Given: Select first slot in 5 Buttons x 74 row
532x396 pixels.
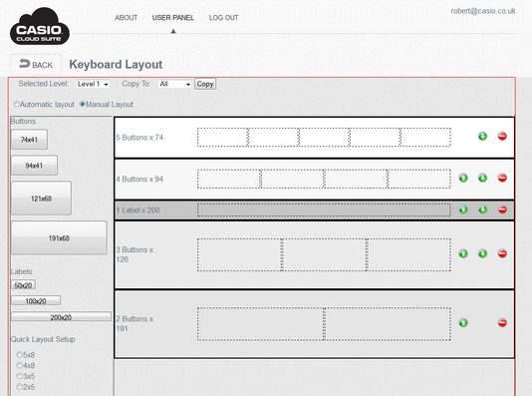Looking at the screenshot, I should click(x=222, y=138).
